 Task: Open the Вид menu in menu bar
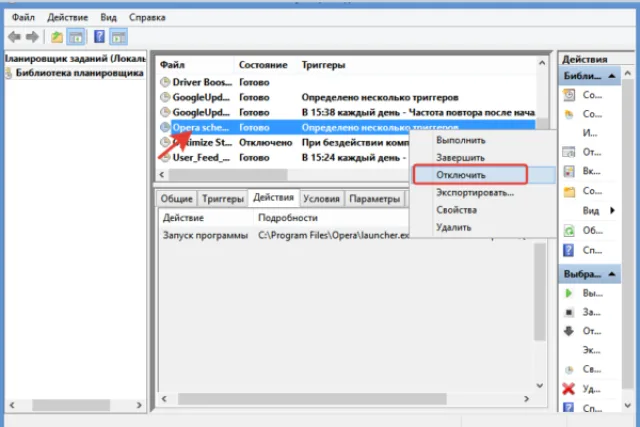click(x=109, y=18)
